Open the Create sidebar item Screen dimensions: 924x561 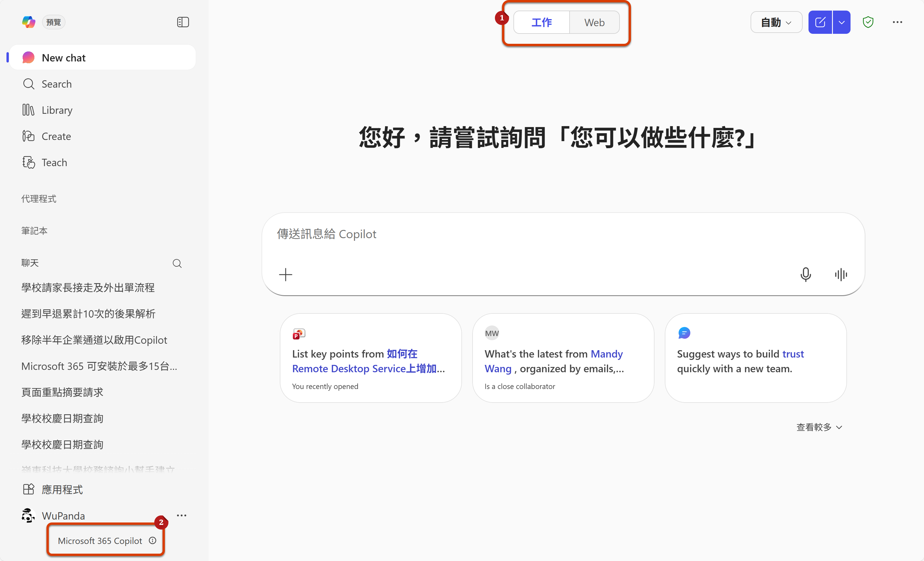(56, 136)
